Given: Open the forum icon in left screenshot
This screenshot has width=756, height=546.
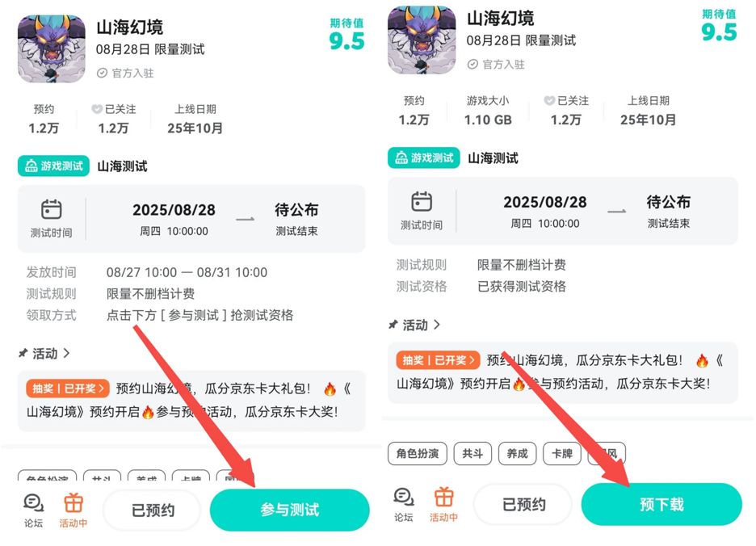Looking at the screenshot, I should point(33,510).
